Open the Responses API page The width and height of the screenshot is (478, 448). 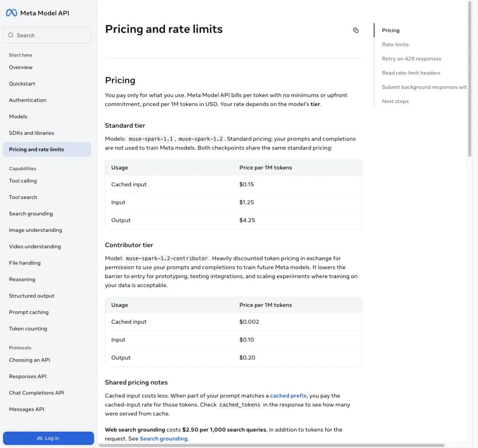click(x=28, y=377)
